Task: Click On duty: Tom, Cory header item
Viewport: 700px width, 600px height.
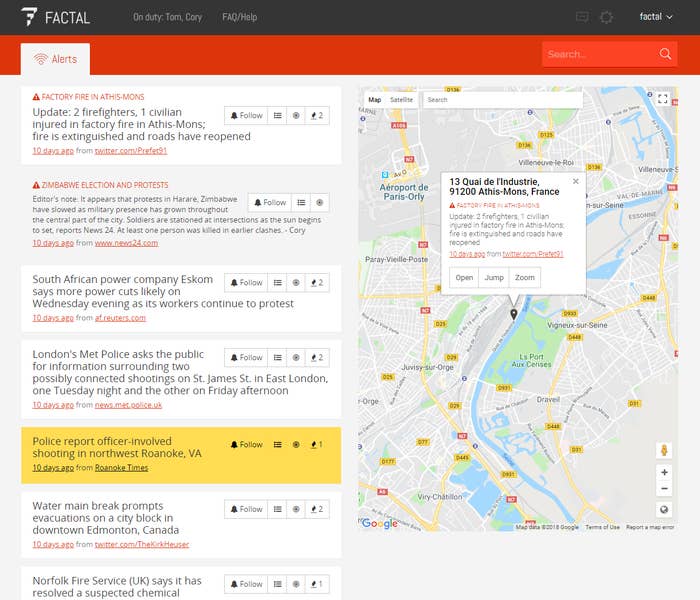Action: [x=167, y=17]
